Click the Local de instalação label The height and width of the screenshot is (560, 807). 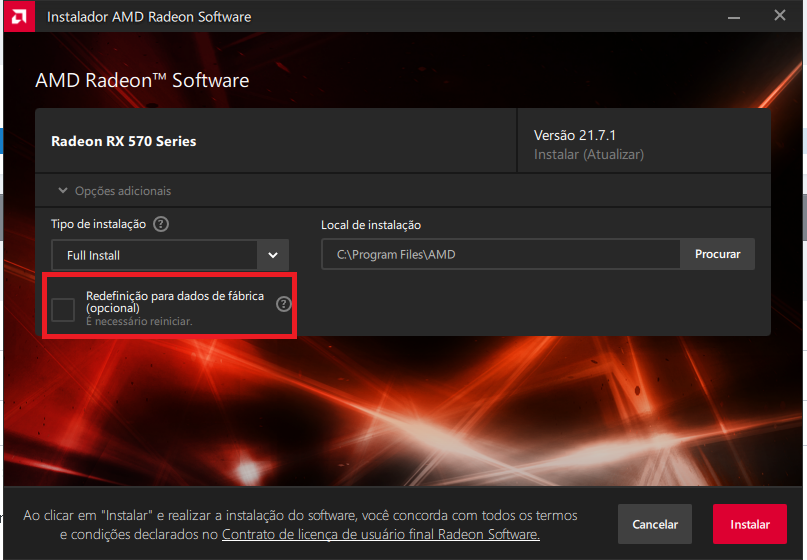point(371,225)
